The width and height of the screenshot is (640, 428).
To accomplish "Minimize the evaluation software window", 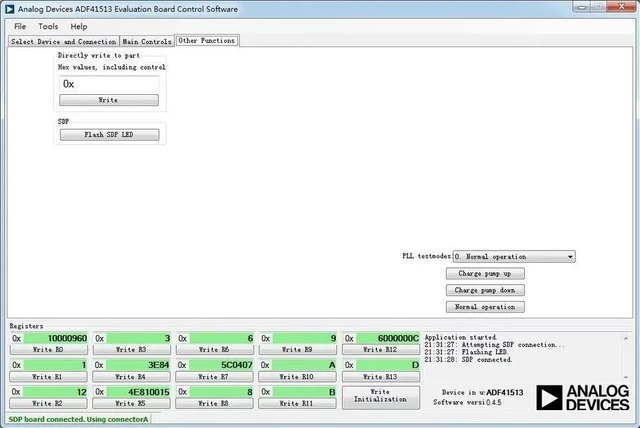I will (582, 7).
